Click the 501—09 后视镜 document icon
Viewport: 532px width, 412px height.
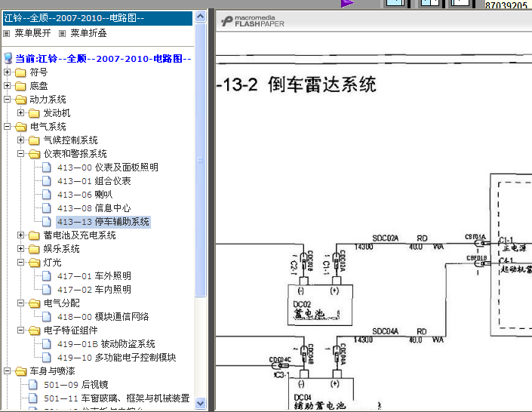[33, 385]
